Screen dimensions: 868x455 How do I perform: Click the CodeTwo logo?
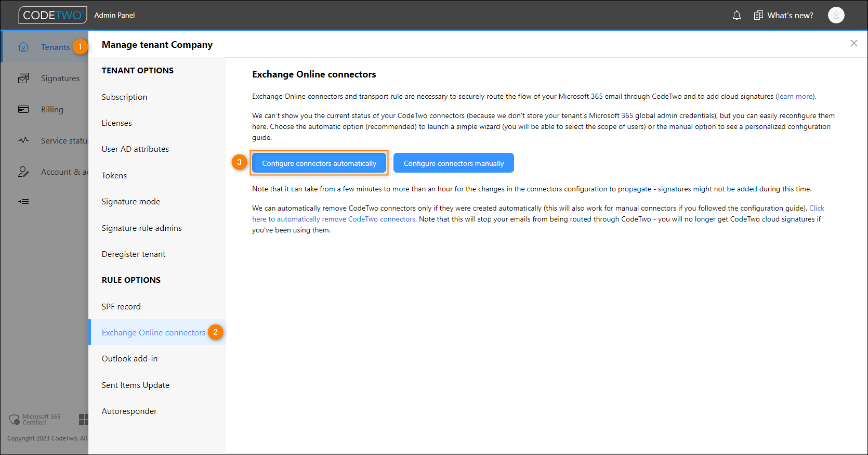coord(52,15)
